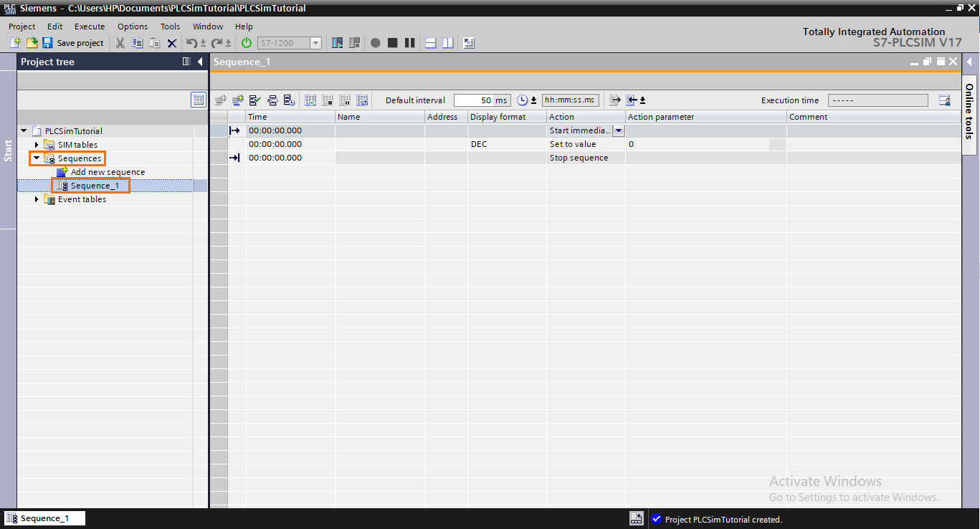The width and height of the screenshot is (980, 529).
Task: Open an existing project via toolbar icon
Action: click(32, 43)
